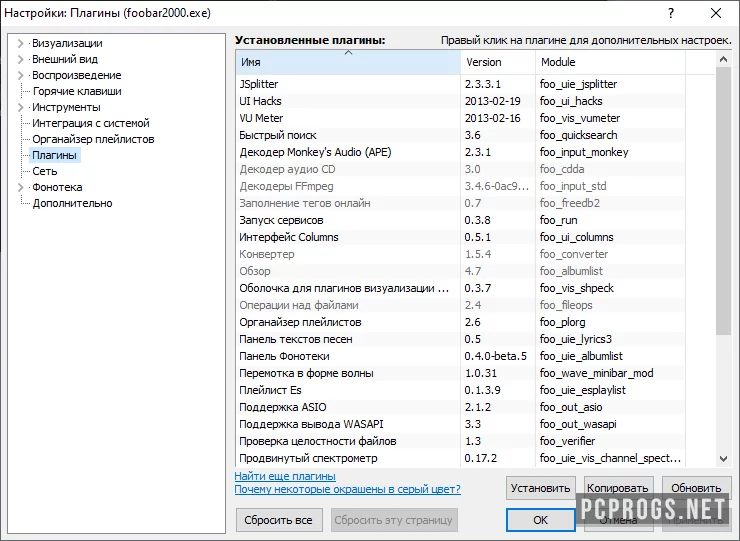Select Проверка целостности файлов row
The image size is (740, 541).
(460, 441)
